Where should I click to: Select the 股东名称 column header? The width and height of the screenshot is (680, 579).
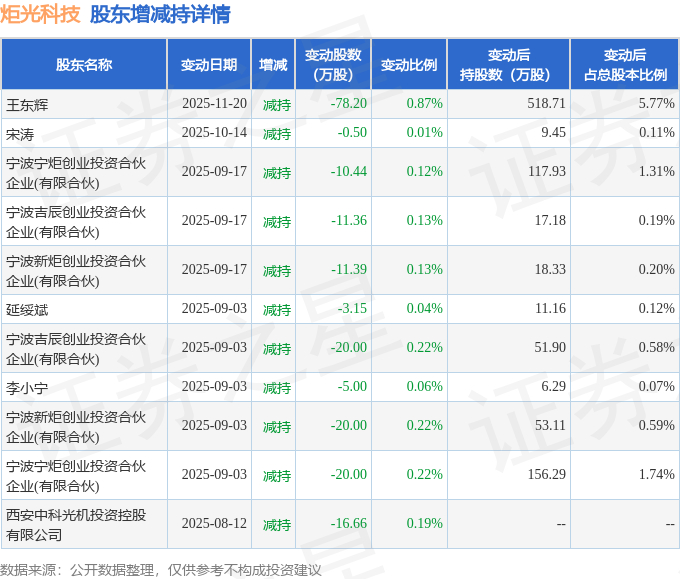tap(84, 65)
